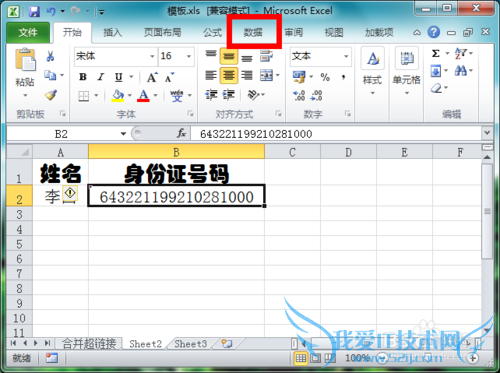
Task: Click the insert new worksheet tab icon
Action: [227, 343]
